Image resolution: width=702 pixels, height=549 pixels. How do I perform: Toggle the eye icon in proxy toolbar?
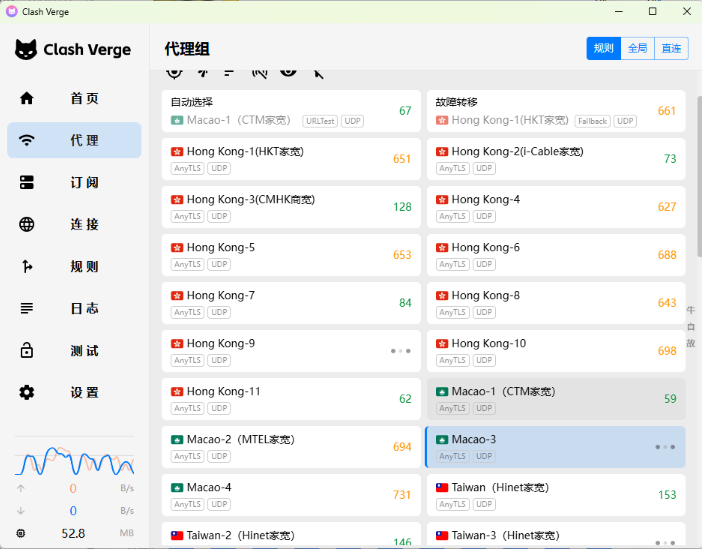[x=288, y=71]
